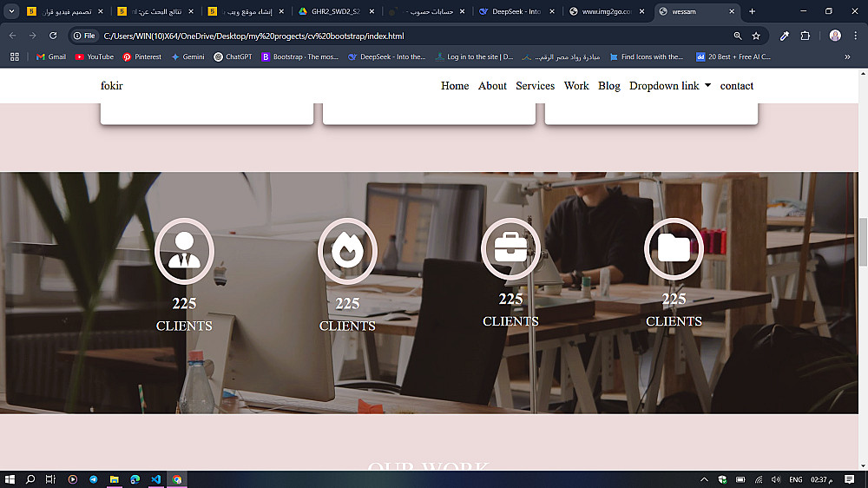Click the flame icon circle
The width and height of the screenshot is (868, 488).
pos(348,251)
